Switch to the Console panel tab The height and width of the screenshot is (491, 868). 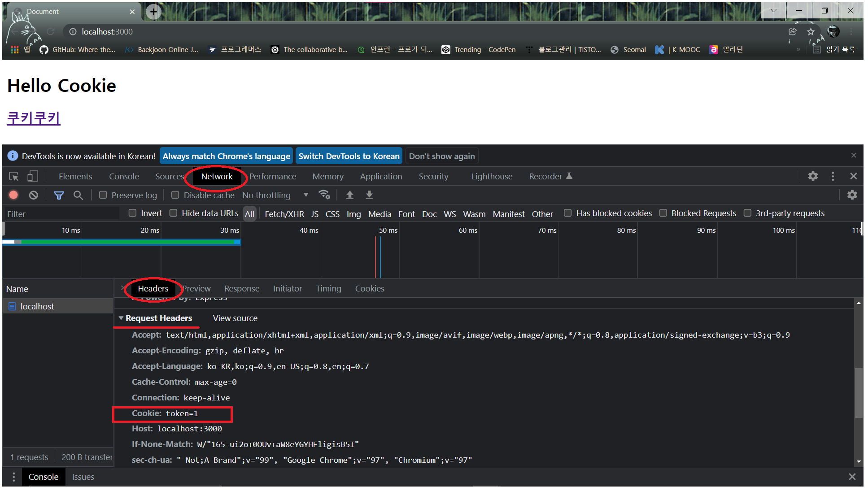[124, 176]
